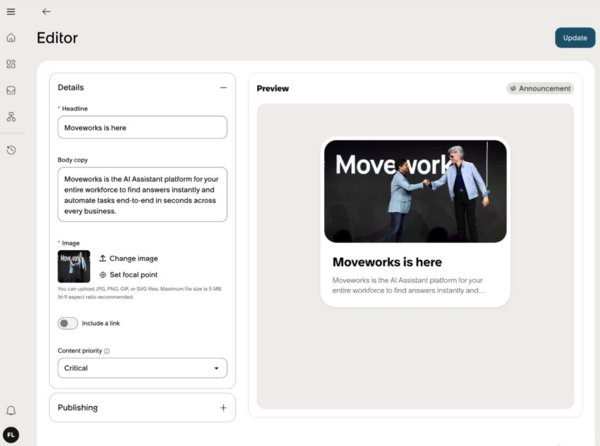Open the notifications bell icon
The image size is (600, 446).
11,410
